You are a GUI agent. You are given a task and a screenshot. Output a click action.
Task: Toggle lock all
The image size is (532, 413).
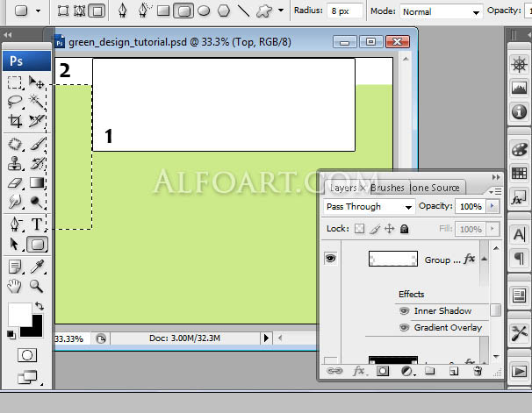tap(404, 229)
